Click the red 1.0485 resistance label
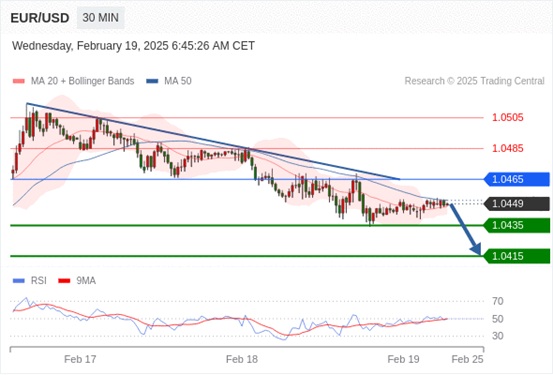Image resolution: width=553 pixels, height=375 pixels. [508, 149]
